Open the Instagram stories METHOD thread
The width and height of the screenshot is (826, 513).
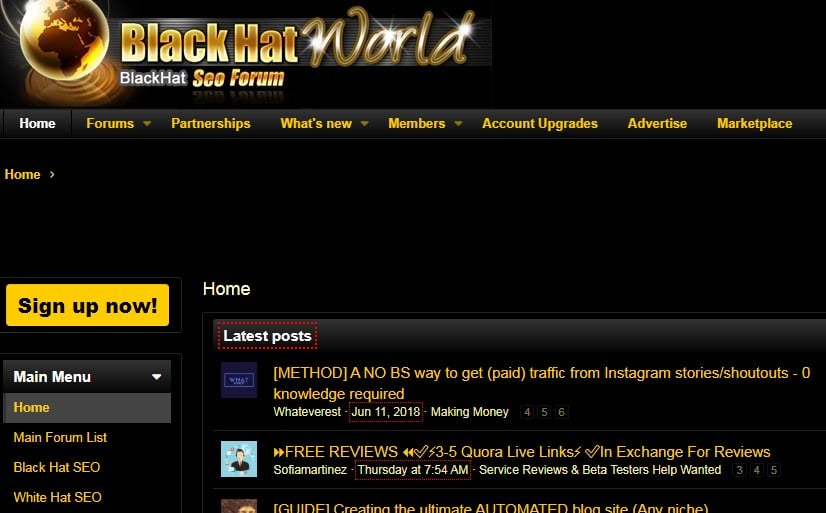pos(542,383)
